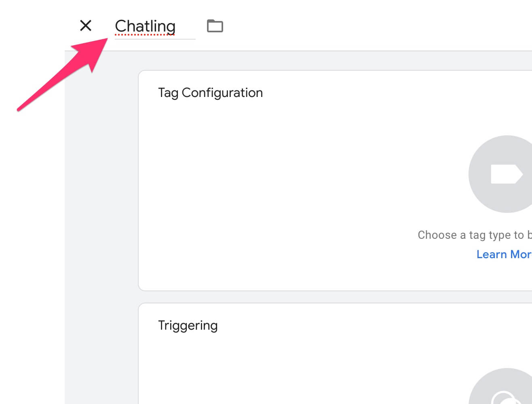532x404 pixels.
Task: Open the folder icon next to tag name
Action: (215, 26)
